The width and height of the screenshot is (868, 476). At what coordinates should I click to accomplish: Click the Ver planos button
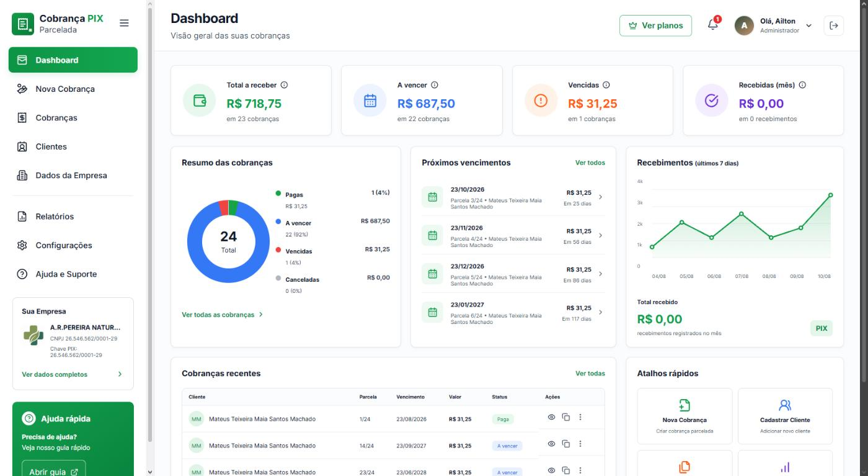point(655,25)
